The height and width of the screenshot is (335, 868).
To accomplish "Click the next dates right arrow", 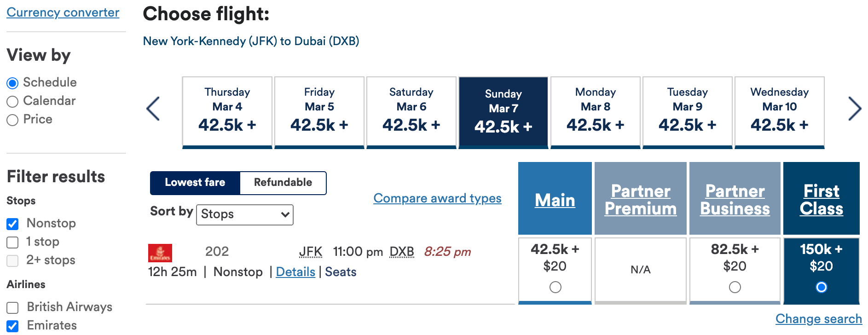I will point(854,109).
